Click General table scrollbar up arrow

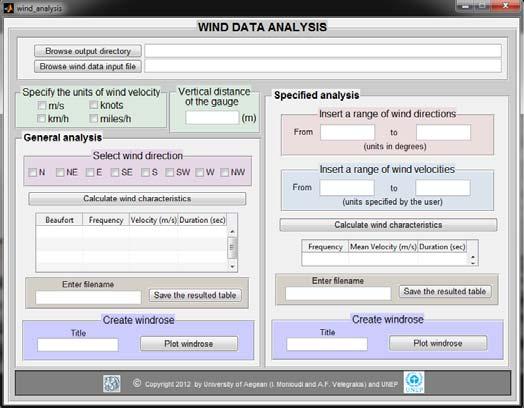232,231
